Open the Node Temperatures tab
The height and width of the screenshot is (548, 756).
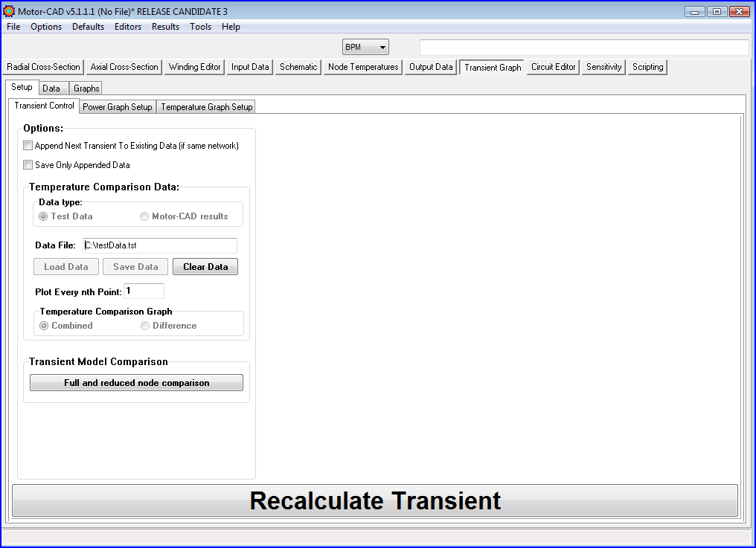pos(363,67)
